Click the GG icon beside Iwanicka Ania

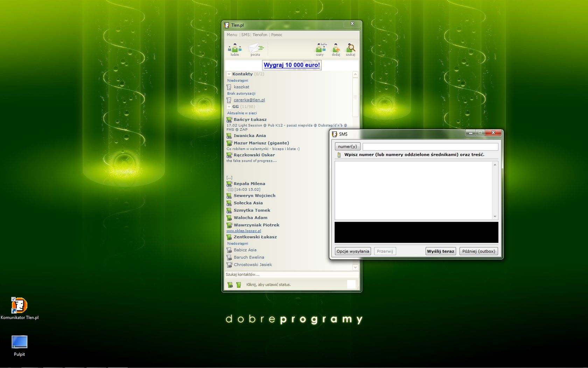coord(229,136)
